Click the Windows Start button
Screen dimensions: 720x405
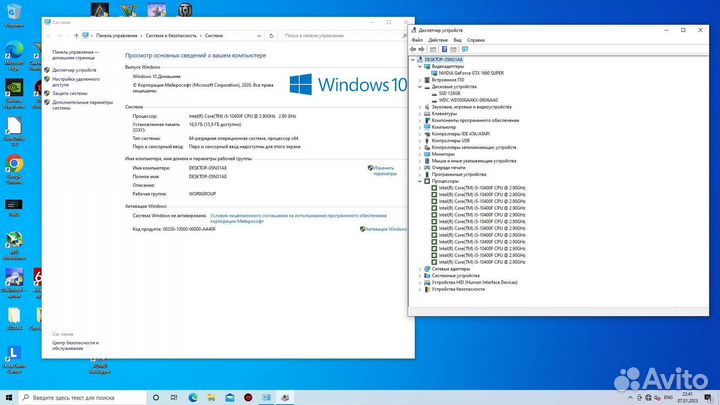coord(9,397)
